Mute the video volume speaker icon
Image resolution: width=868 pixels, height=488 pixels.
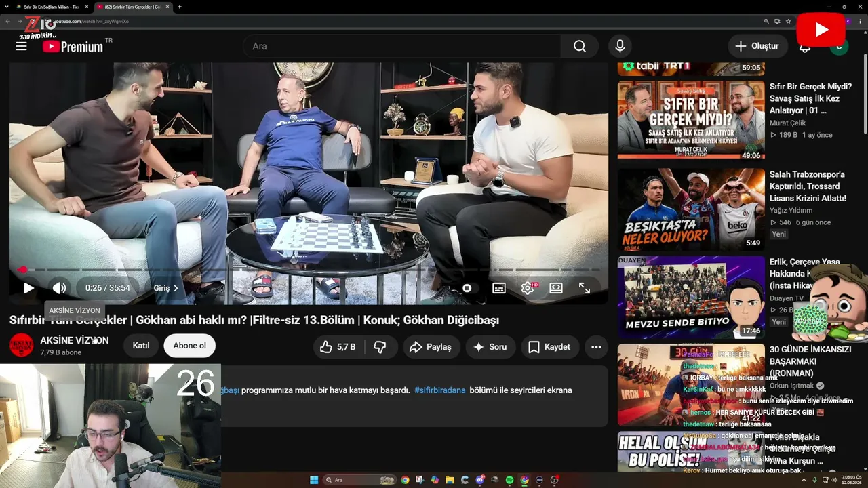60,288
